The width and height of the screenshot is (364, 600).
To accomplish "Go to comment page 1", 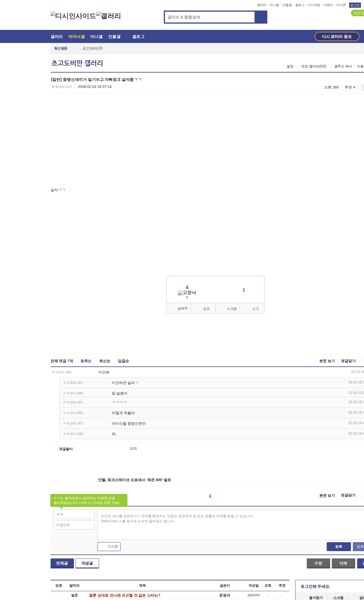I will [x=210, y=496].
